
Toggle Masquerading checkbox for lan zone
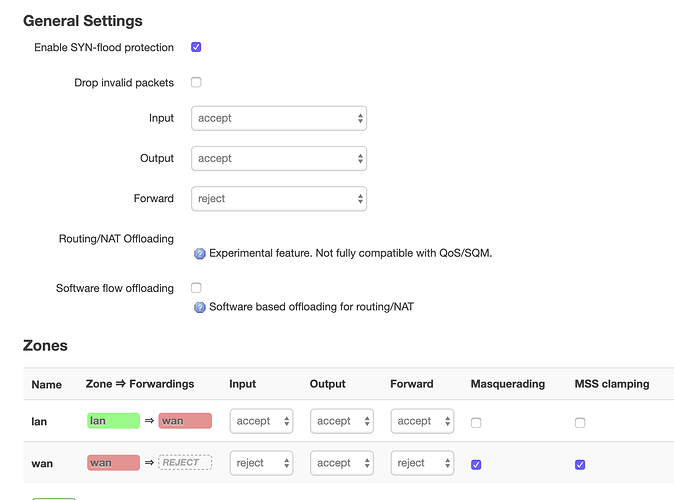pyautogui.click(x=476, y=423)
